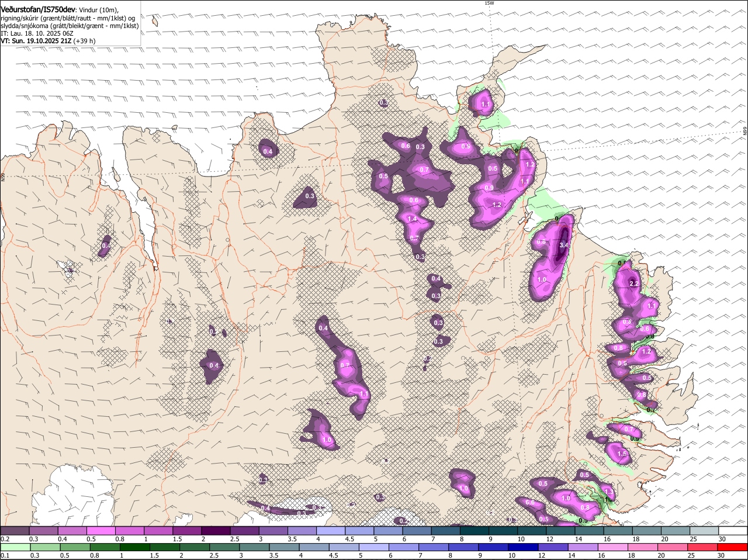Click the 30 label of the rain scale

click(722, 555)
